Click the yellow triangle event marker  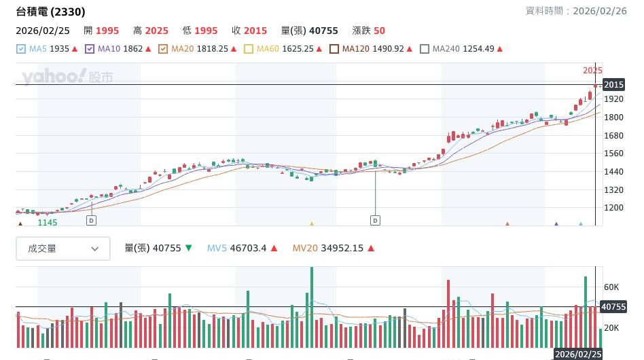coord(312,223)
